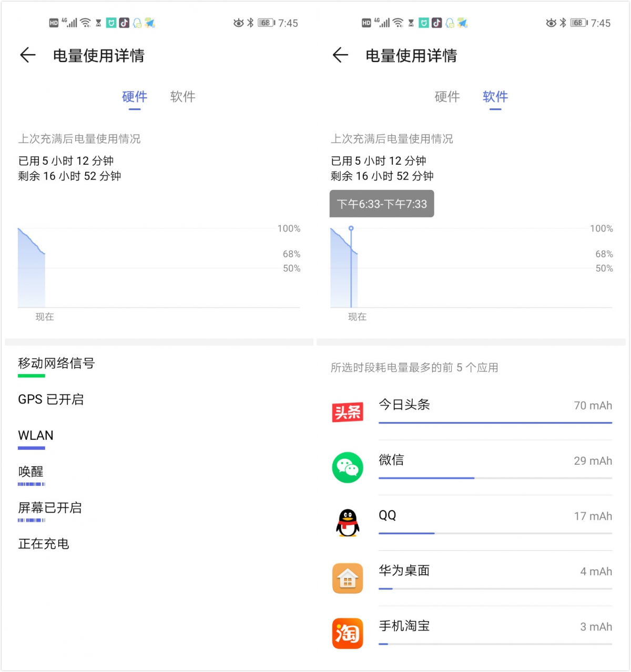The height and width of the screenshot is (672, 631).
Task: Open the 华为桌面 (Huawei Home) icon
Action: (x=347, y=578)
